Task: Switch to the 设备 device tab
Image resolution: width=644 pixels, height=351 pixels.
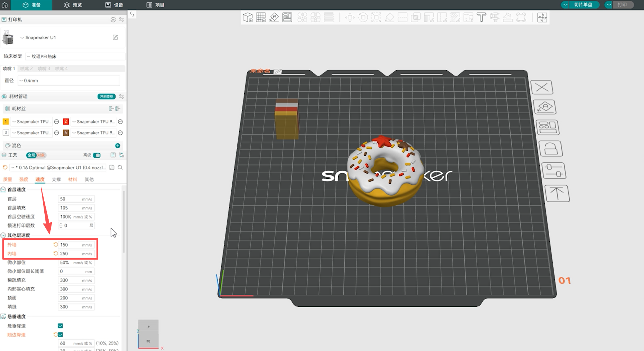Action: click(114, 5)
